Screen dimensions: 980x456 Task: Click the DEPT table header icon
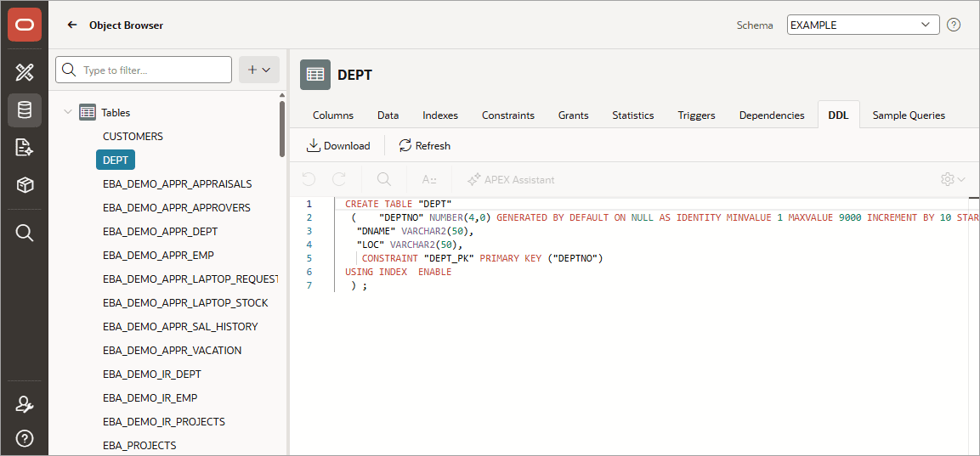point(315,75)
